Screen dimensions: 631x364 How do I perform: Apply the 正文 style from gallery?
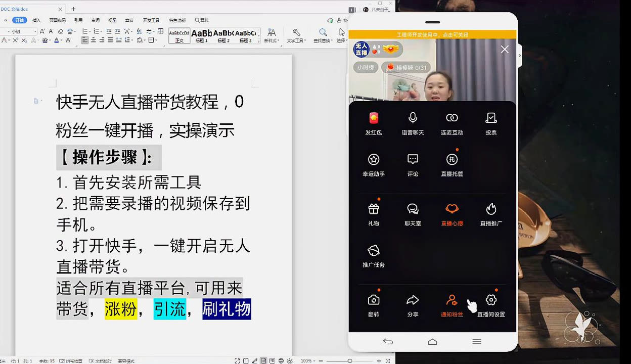coord(179,36)
